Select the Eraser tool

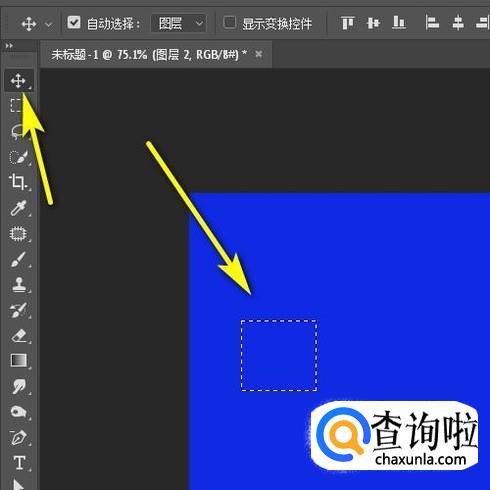pos(19,336)
